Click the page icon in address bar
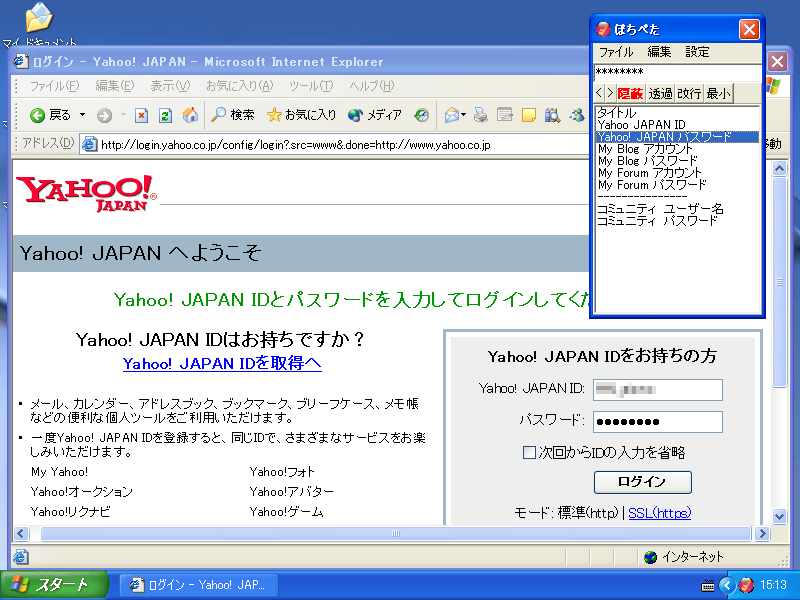800x600 pixels. [90, 144]
